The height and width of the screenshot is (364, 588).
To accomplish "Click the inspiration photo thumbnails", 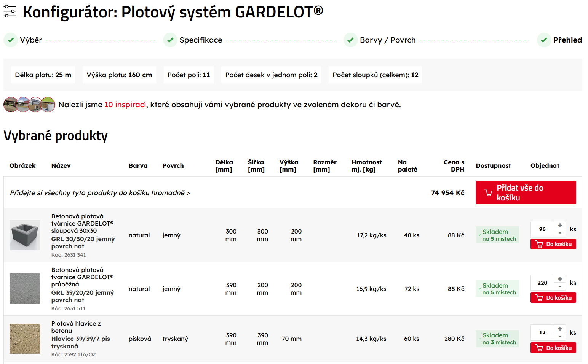I will coord(29,105).
